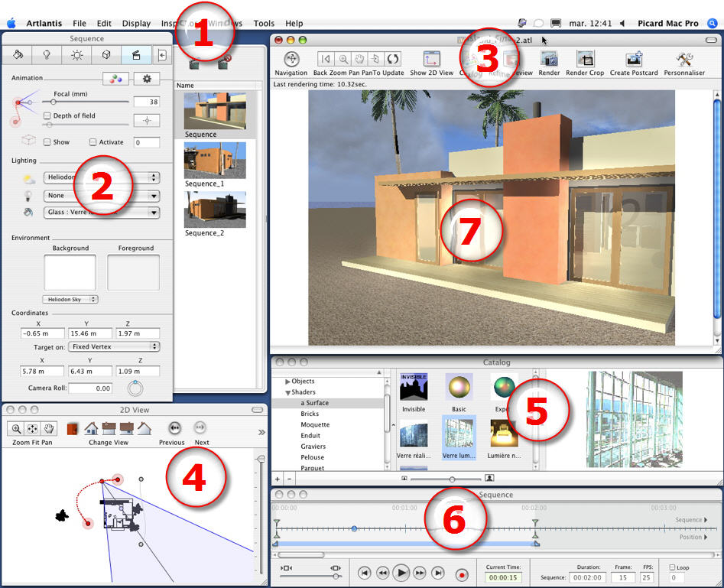Open the Display menu
Image resolution: width=724 pixels, height=588 pixels.
tap(136, 24)
